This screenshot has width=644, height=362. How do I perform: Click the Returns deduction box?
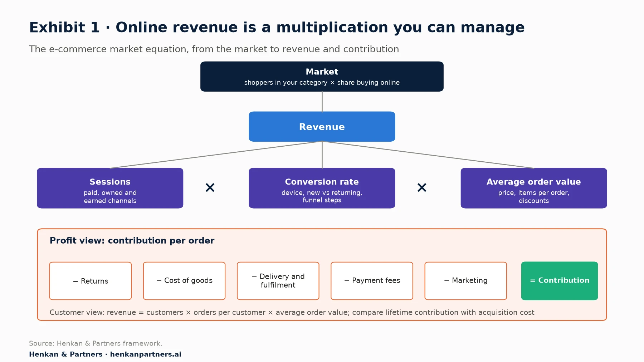[91, 281]
